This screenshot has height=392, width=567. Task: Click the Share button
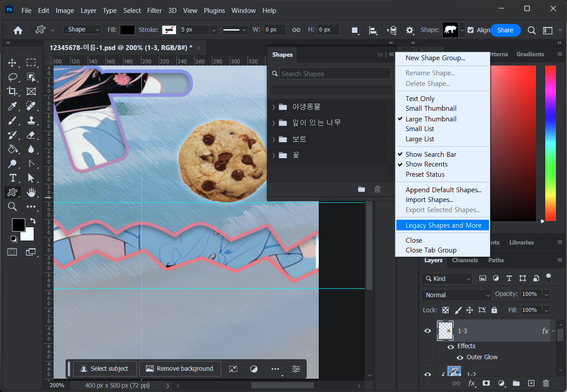tap(505, 30)
